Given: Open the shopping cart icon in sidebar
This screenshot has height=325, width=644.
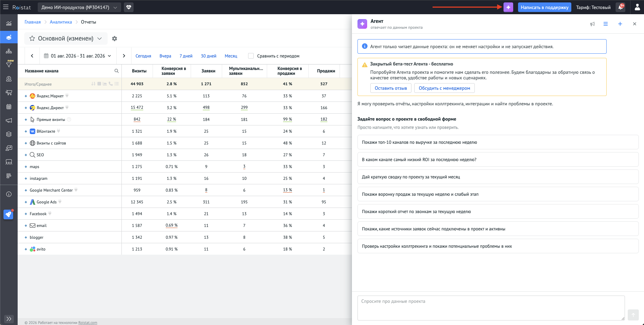Looking at the screenshot, I should pyautogui.click(x=9, y=93).
